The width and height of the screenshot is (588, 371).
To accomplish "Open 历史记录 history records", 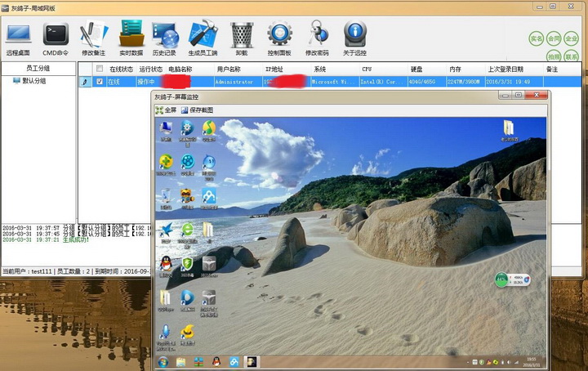I will point(165,39).
